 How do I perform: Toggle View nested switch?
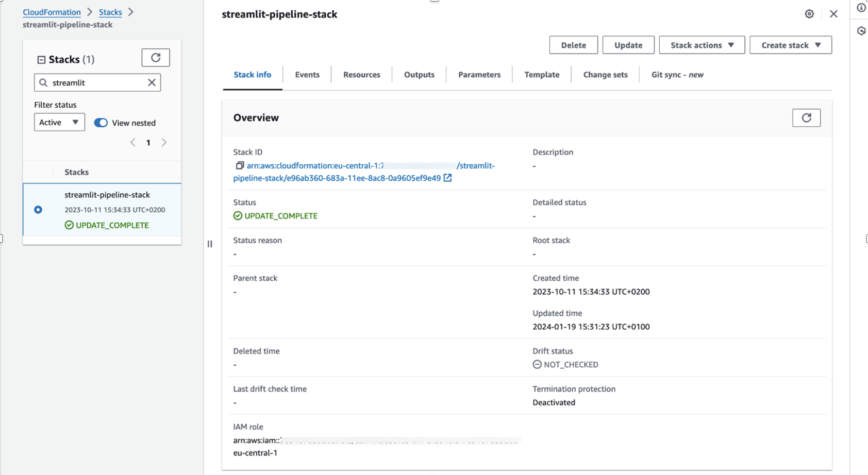(x=101, y=123)
